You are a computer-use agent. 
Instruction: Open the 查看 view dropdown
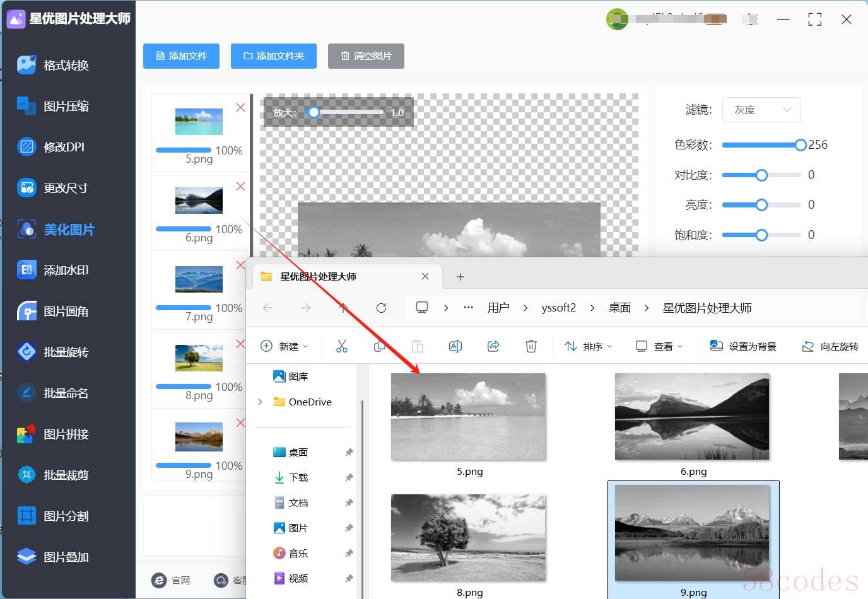click(659, 346)
